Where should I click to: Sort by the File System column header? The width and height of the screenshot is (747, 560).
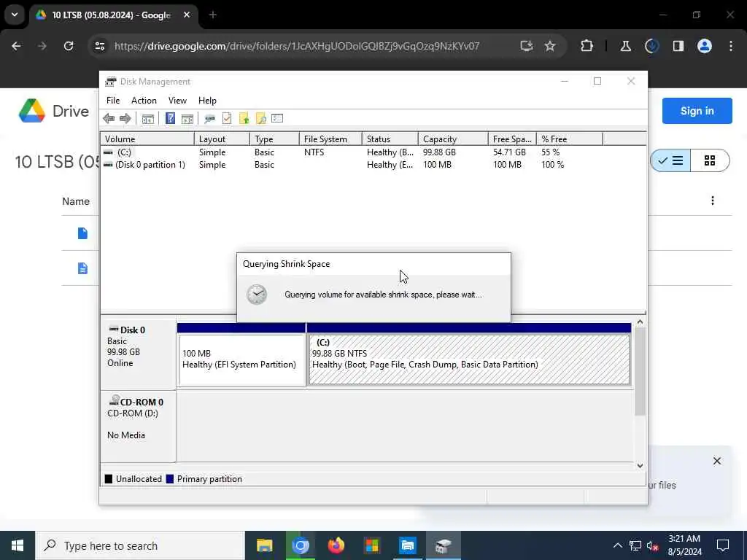(330, 139)
